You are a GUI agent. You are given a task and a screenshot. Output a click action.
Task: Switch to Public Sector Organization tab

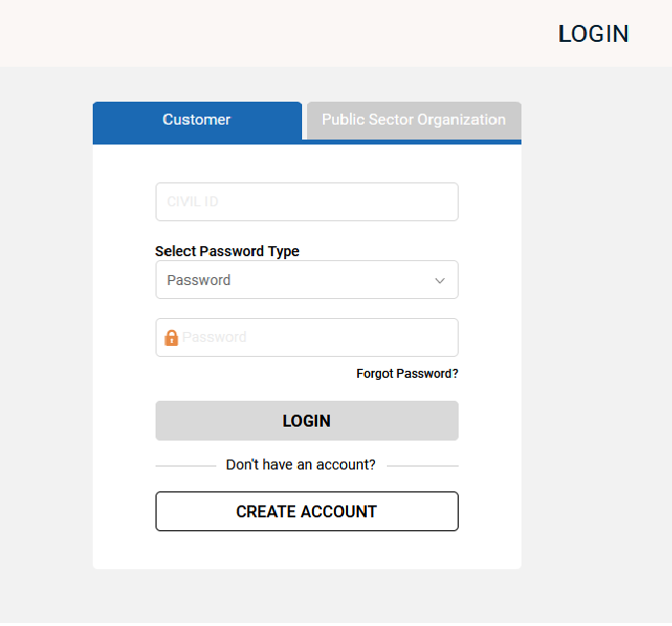point(414,121)
